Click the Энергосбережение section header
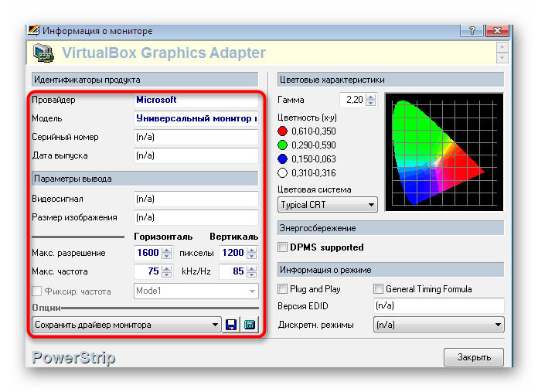This screenshot has height=392, width=538. [x=391, y=228]
